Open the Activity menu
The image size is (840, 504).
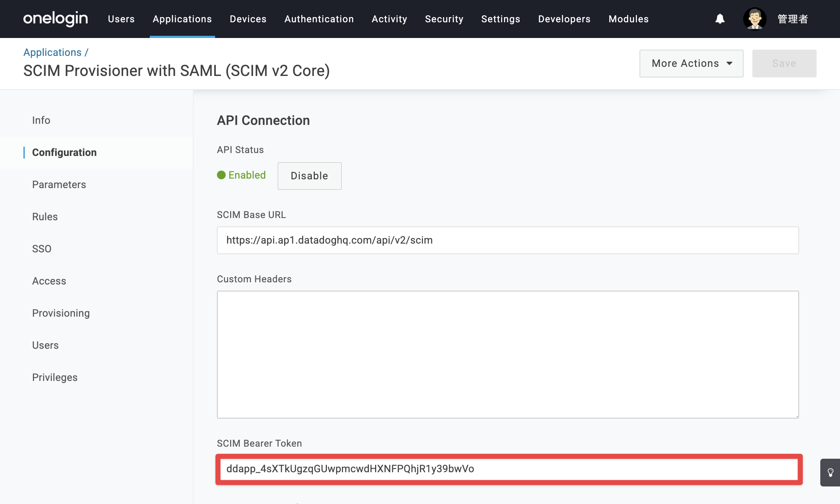[x=389, y=19]
